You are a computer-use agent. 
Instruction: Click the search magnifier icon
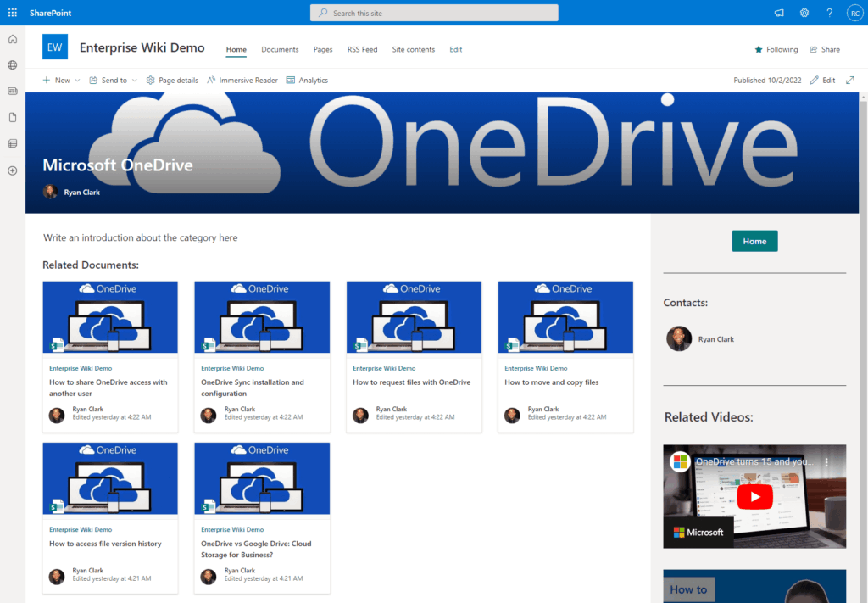pos(323,13)
